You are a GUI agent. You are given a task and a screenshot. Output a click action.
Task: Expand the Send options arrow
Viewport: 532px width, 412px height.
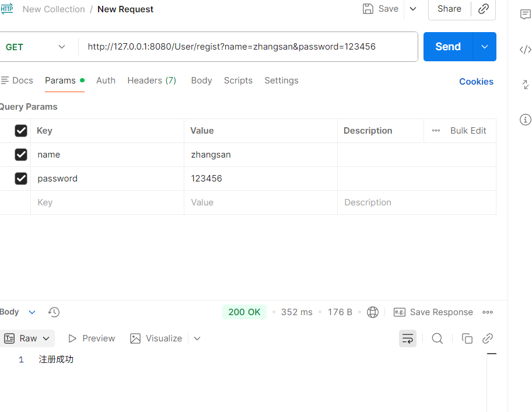485,47
